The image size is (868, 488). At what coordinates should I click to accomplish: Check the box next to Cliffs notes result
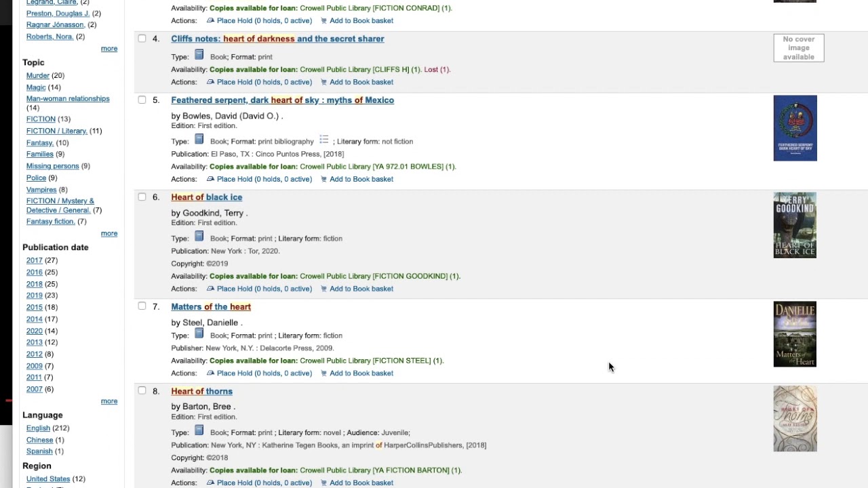point(142,39)
